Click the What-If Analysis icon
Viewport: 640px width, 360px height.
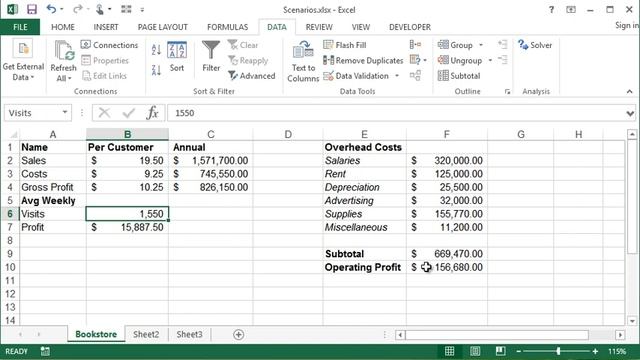(x=415, y=60)
